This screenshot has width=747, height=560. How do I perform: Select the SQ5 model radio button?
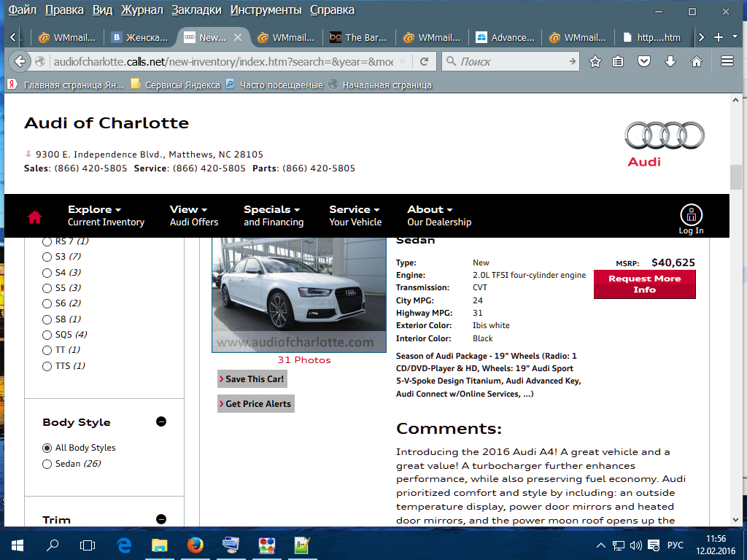[x=47, y=335]
